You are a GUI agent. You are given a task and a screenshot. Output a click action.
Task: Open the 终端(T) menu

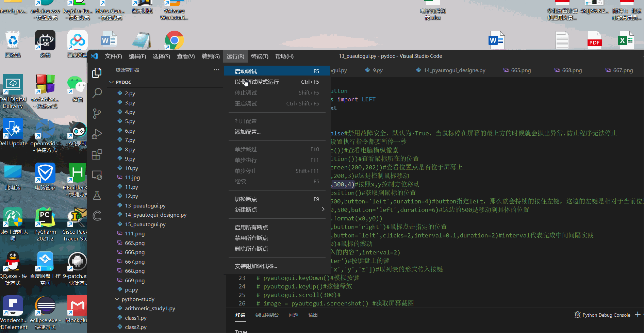(260, 56)
